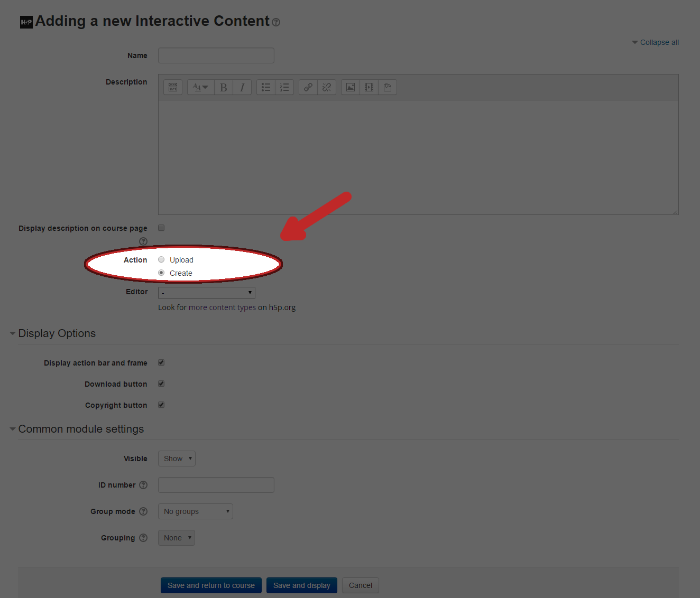
Task: Insert an unordered list in the description
Action: point(265,87)
